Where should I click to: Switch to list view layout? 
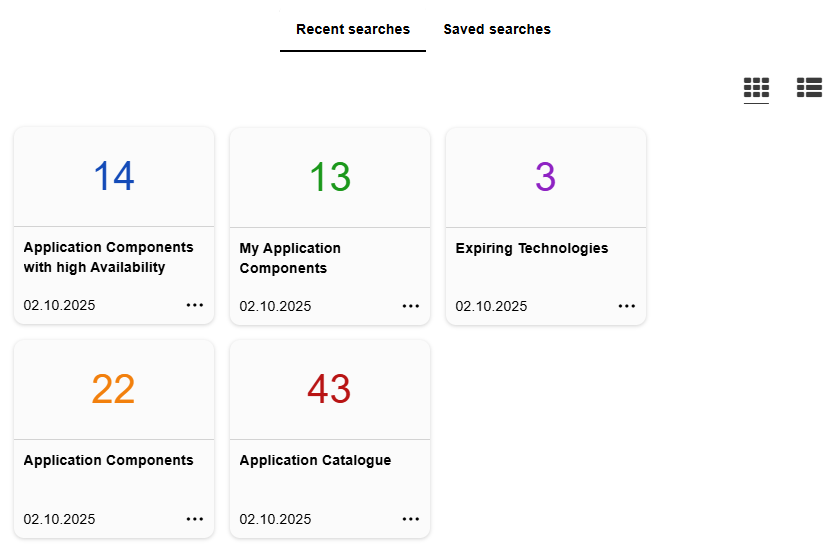tap(809, 88)
